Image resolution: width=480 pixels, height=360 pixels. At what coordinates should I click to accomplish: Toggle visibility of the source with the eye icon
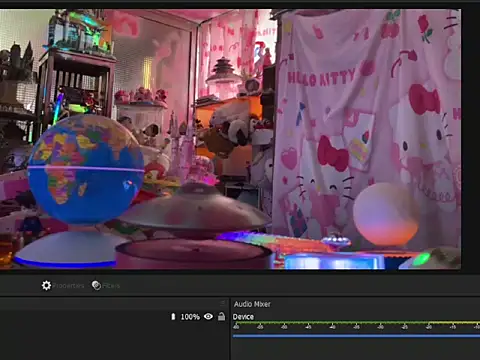208,316
